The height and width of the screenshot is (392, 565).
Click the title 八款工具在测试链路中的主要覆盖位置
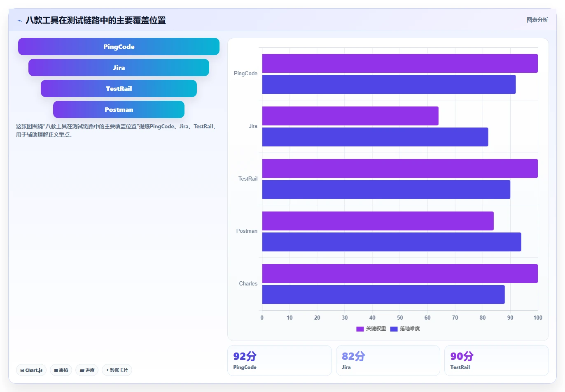(96, 20)
